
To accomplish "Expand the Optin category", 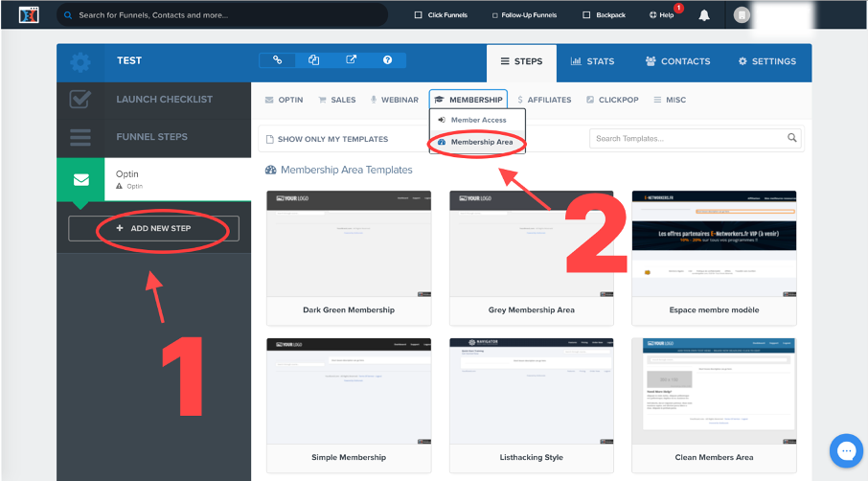I will click(x=284, y=100).
